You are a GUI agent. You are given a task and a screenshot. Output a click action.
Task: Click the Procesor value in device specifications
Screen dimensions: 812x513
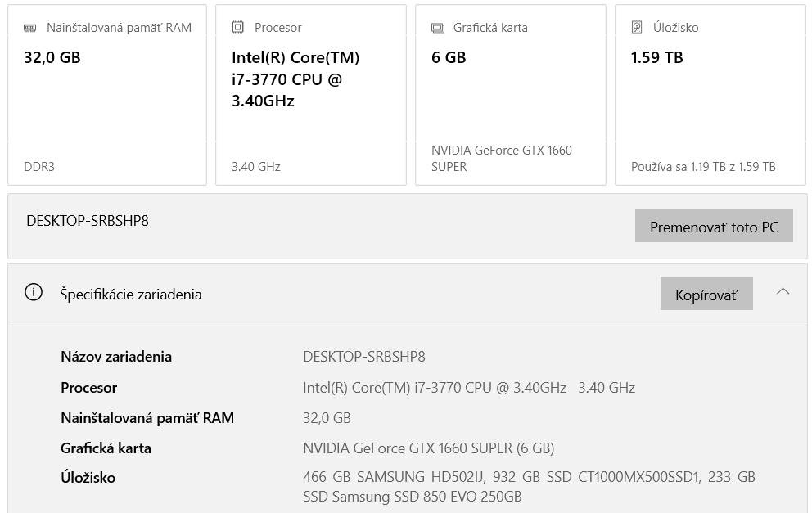coord(468,388)
